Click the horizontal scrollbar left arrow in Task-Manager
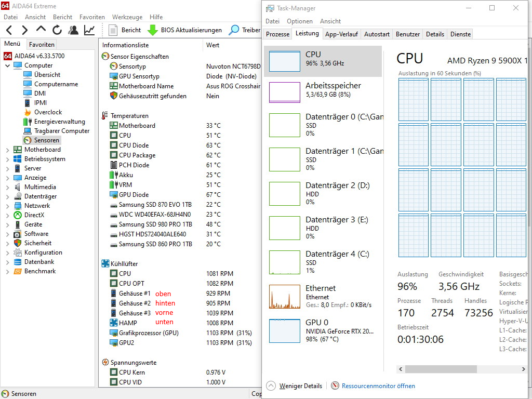 (x=401, y=369)
